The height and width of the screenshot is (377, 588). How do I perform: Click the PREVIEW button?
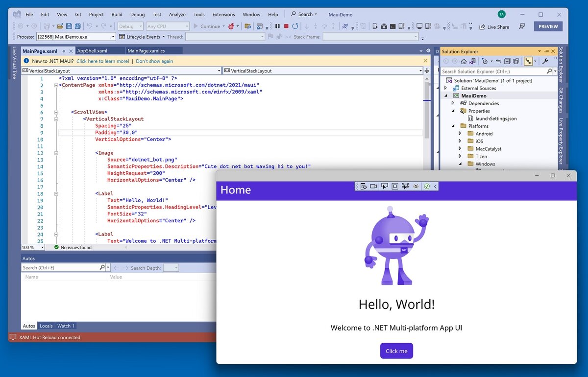[548, 26]
